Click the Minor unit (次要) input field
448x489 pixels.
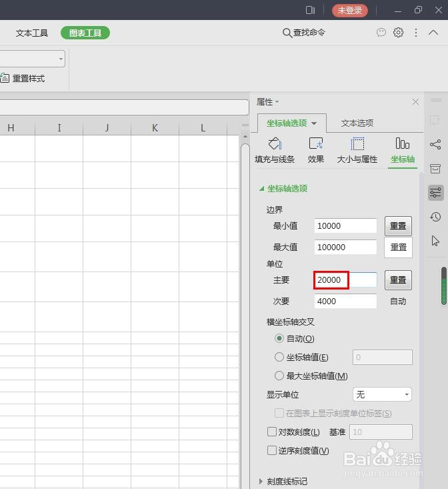coord(345,302)
